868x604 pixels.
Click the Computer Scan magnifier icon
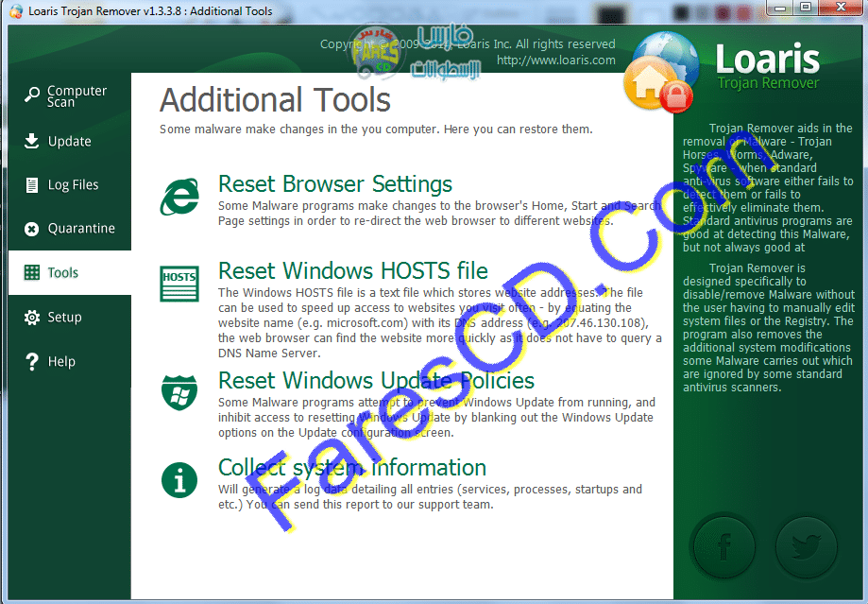(x=32, y=95)
